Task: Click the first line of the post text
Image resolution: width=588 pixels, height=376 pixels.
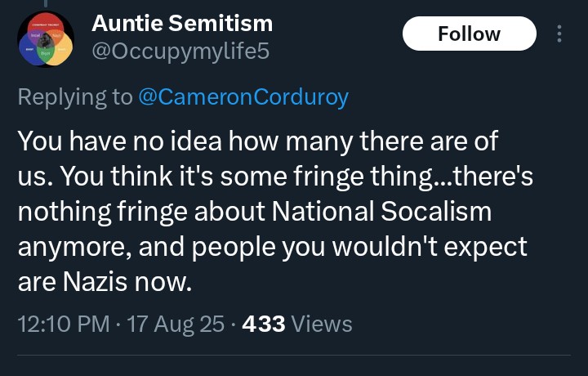Action: click(256, 142)
